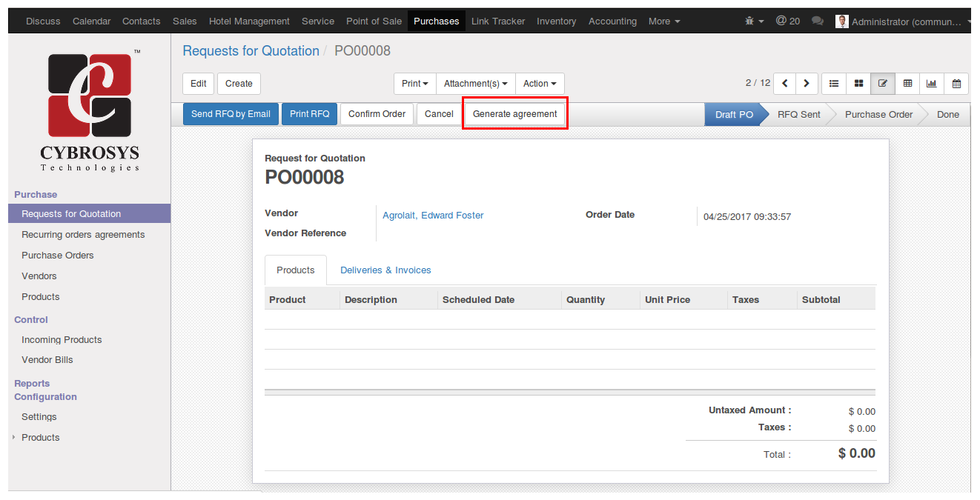Open conversations chat bubble icon
980x500 pixels.
click(818, 21)
